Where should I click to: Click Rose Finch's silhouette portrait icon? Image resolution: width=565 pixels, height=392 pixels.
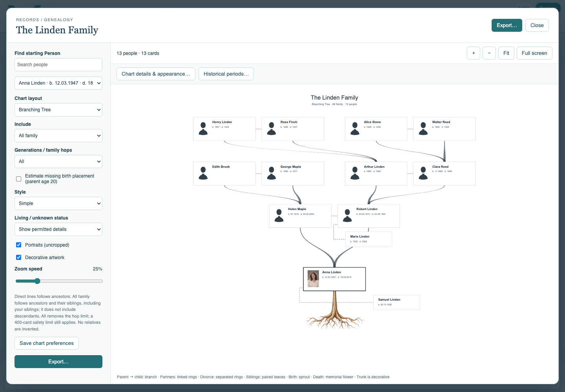coord(272,129)
